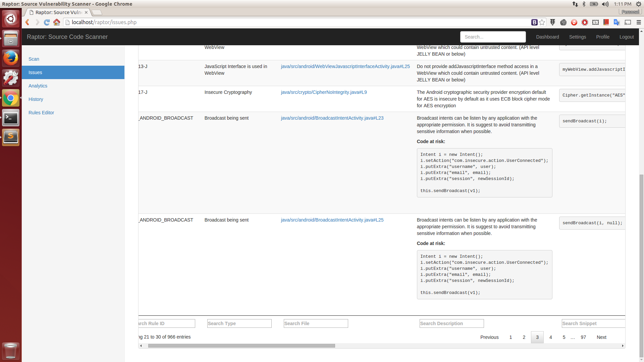Click the Google Translate extension icon

point(616,22)
